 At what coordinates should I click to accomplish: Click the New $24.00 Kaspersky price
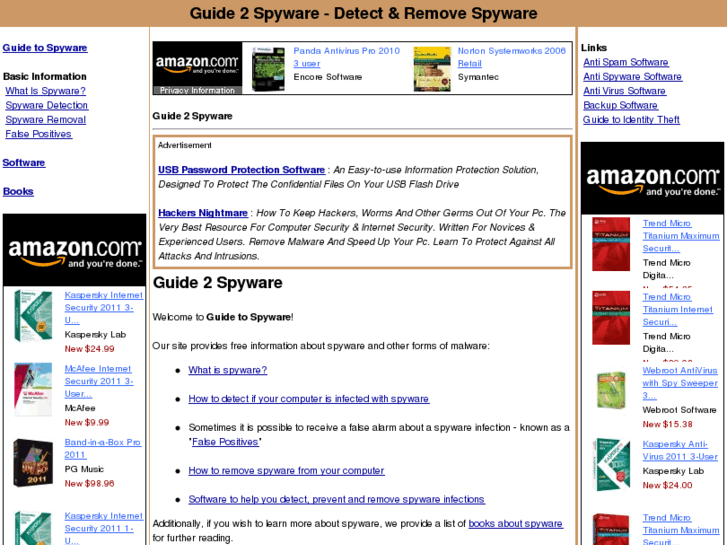point(668,485)
